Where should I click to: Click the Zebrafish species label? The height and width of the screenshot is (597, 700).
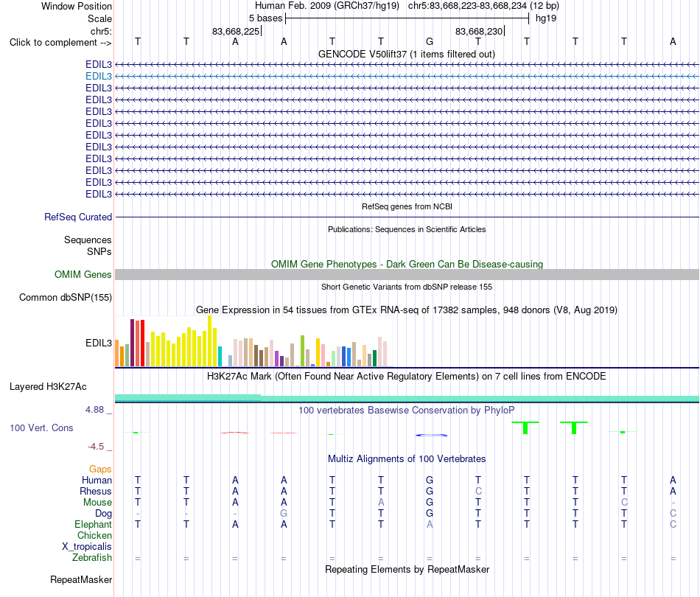pos(92,558)
